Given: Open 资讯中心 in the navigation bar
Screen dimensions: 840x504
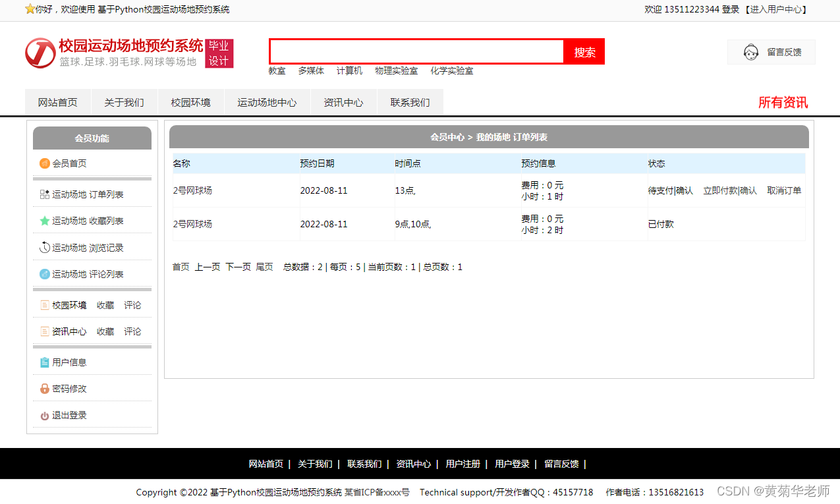Looking at the screenshot, I should click(x=344, y=102).
